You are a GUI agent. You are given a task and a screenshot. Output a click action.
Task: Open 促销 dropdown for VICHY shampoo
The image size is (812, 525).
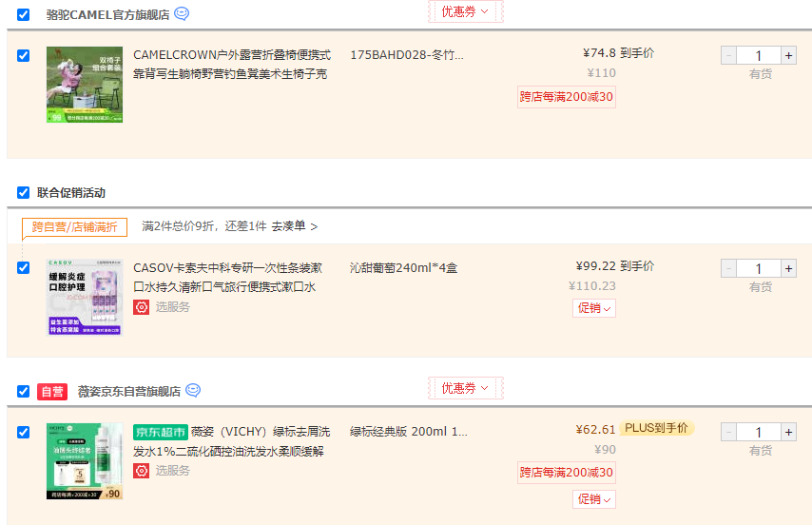[594, 499]
